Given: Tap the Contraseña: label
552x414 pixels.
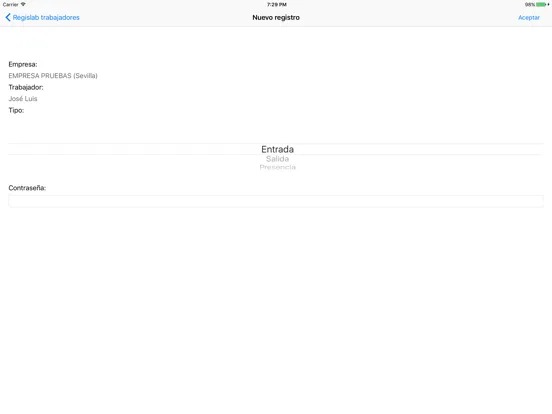Looking at the screenshot, I should (x=27, y=188).
